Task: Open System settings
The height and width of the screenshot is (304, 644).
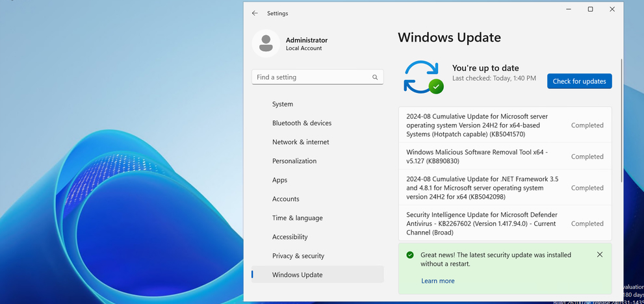Action: coord(318,105)
